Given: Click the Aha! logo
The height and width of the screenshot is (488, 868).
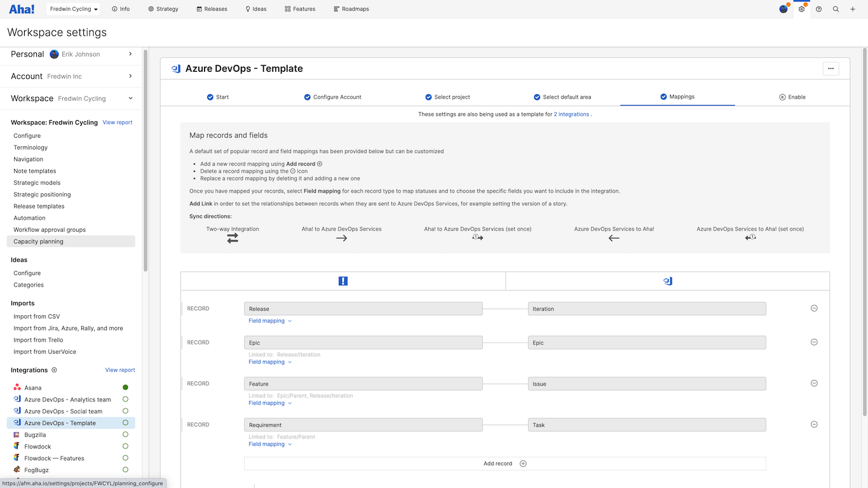Looking at the screenshot, I should coord(22,9).
